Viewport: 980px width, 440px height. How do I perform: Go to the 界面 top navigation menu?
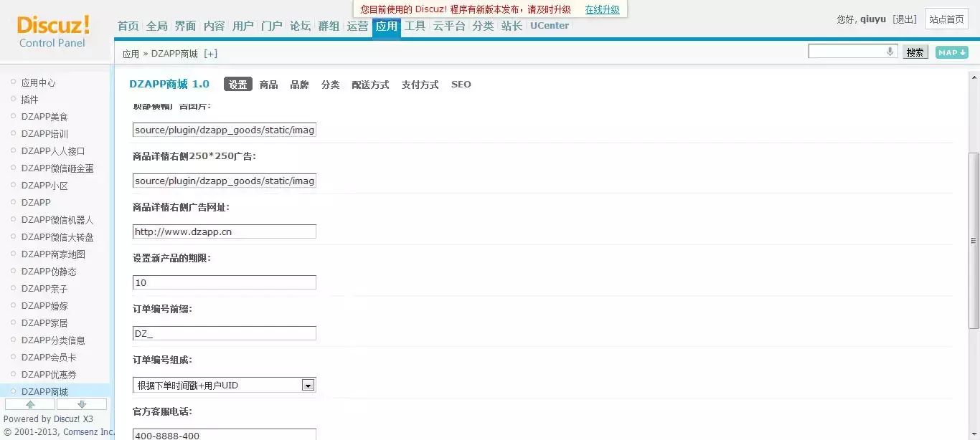(x=186, y=26)
